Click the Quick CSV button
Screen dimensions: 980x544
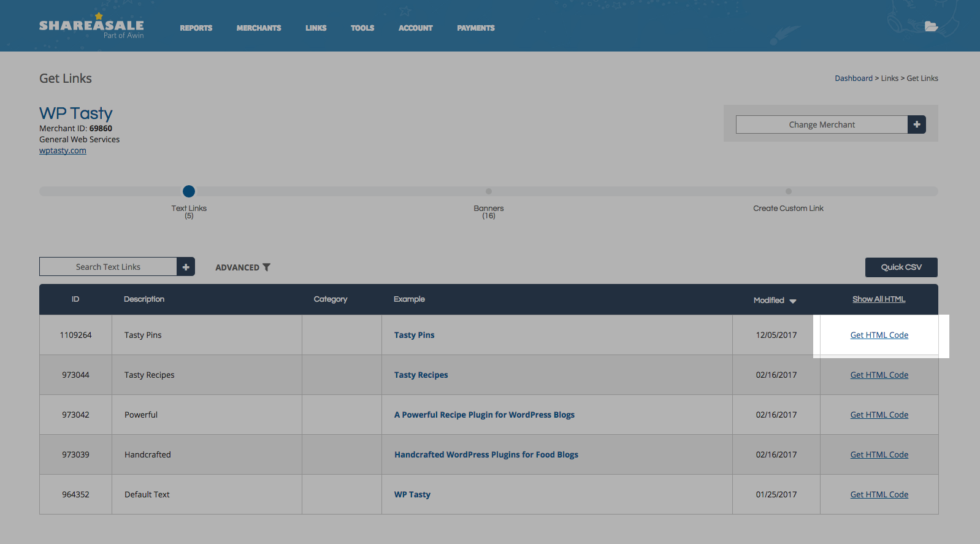click(x=902, y=267)
